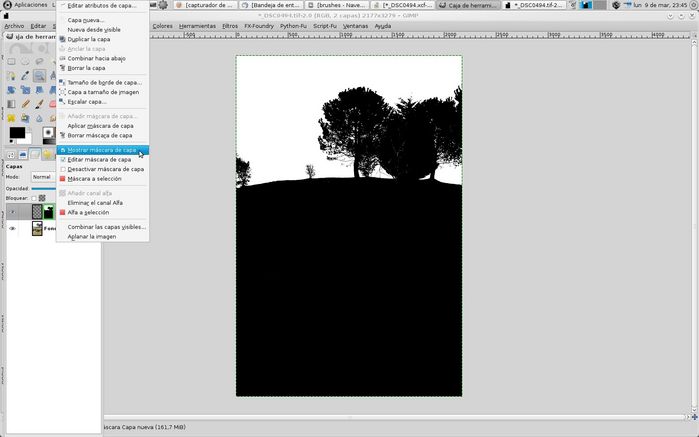Select the Rectangle Select tool
Viewport: 699px width, 437px height.
tap(11, 62)
